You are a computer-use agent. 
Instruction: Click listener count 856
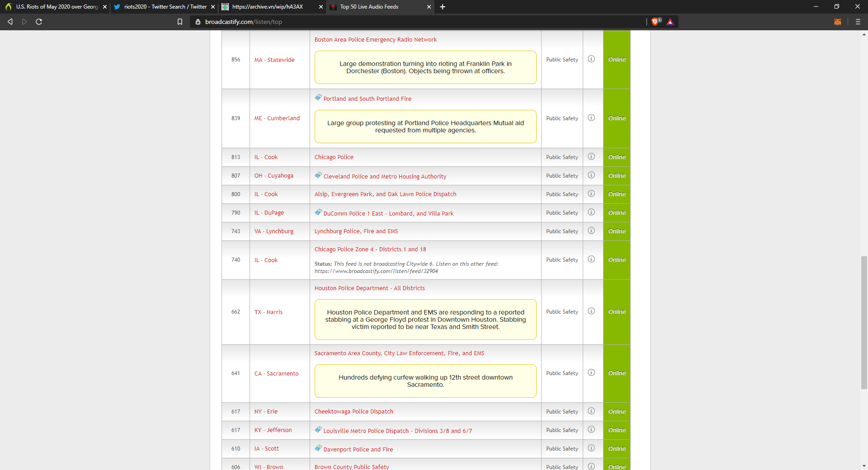coord(236,60)
